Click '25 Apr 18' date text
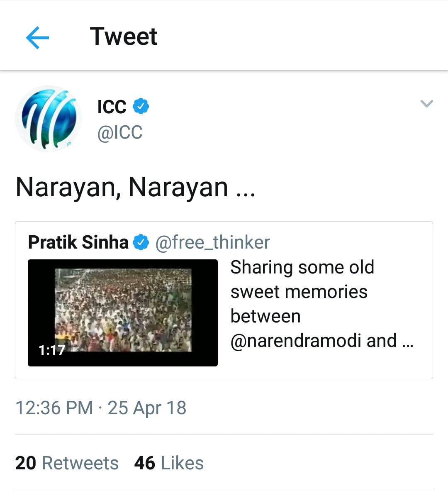The height and width of the screenshot is (498, 448). 147,408
